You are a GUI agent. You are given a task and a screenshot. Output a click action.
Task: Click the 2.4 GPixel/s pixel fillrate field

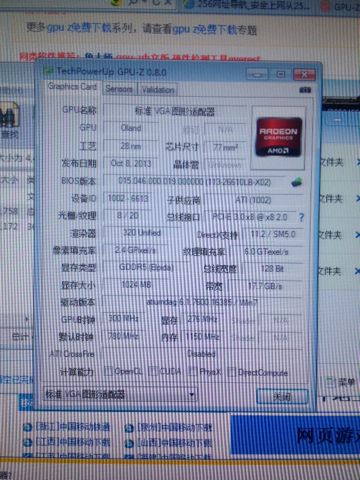(x=135, y=250)
